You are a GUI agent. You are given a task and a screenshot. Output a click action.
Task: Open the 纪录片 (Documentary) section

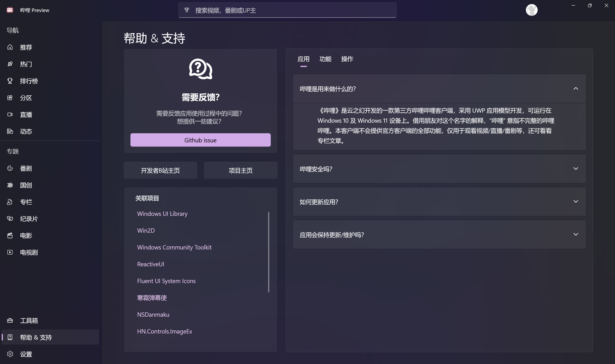tap(29, 218)
